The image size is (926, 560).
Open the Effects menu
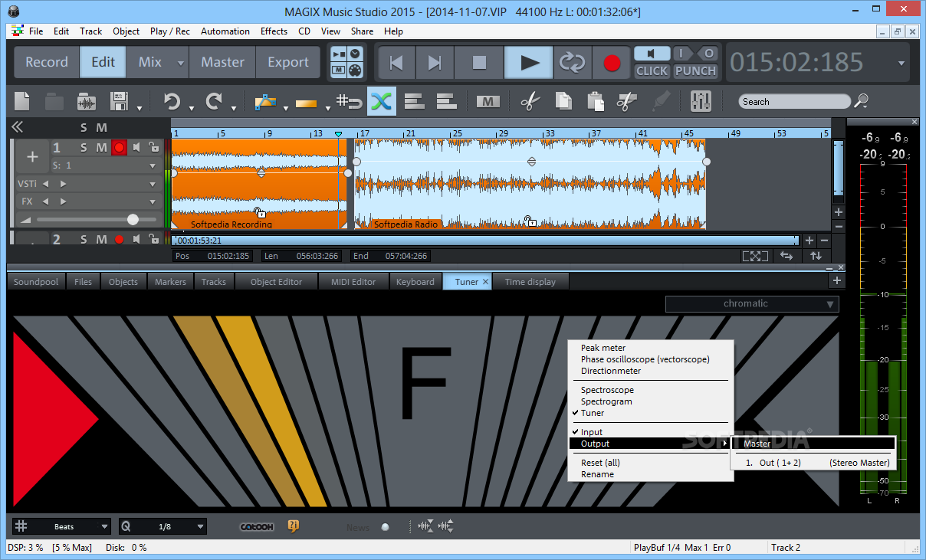point(274,31)
